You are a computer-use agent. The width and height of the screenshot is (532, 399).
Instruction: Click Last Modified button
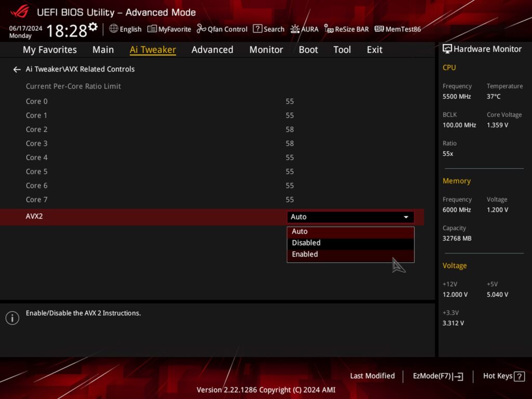[x=372, y=376]
